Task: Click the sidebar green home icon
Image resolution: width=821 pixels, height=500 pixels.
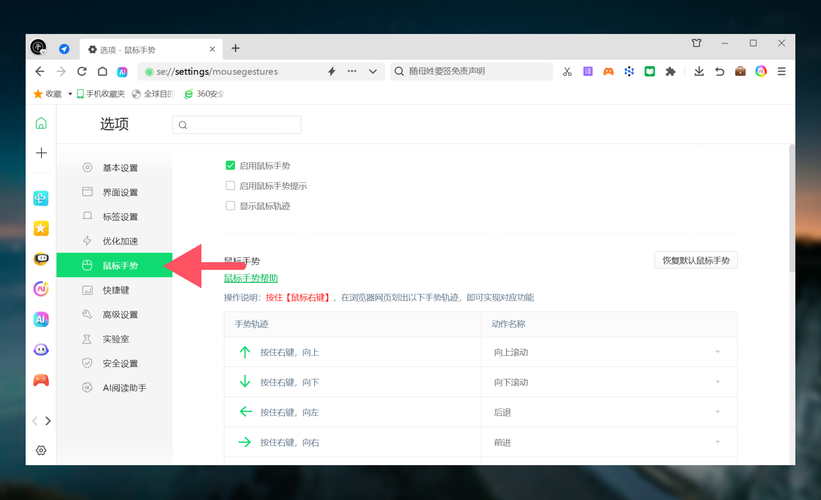Action: pyautogui.click(x=41, y=123)
